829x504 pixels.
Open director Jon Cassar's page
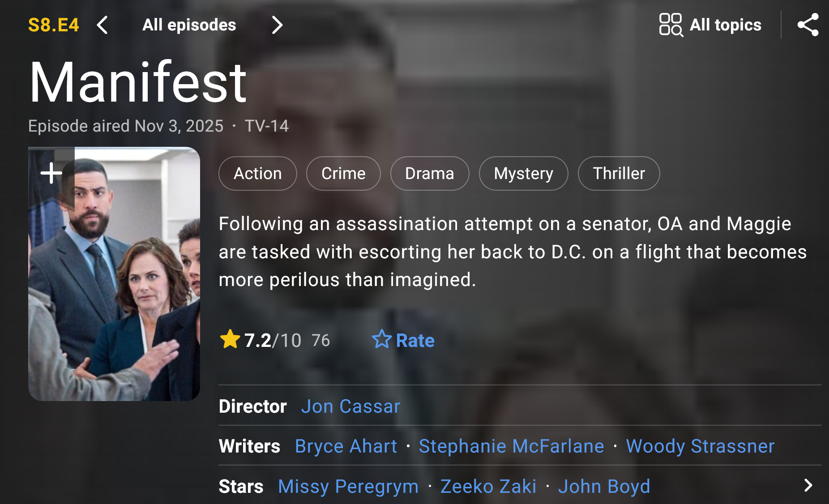pyautogui.click(x=350, y=406)
